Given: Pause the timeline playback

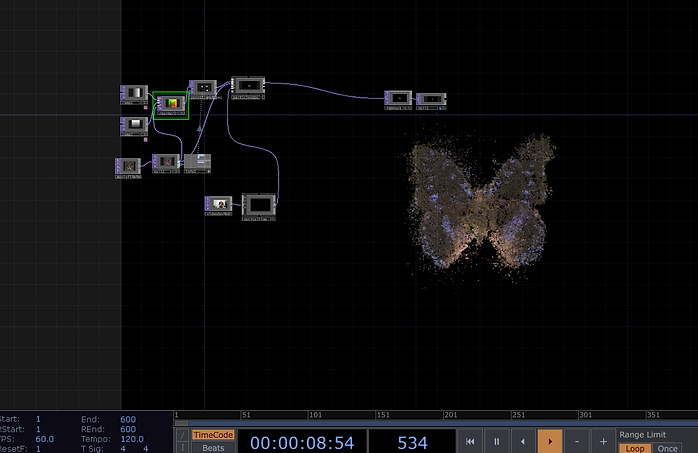Looking at the screenshot, I should [496, 441].
